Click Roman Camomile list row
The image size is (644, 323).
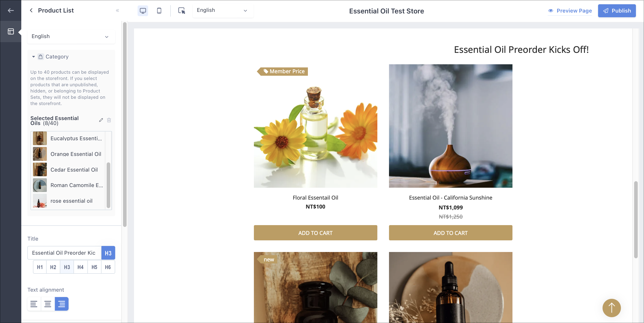click(68, 185)
